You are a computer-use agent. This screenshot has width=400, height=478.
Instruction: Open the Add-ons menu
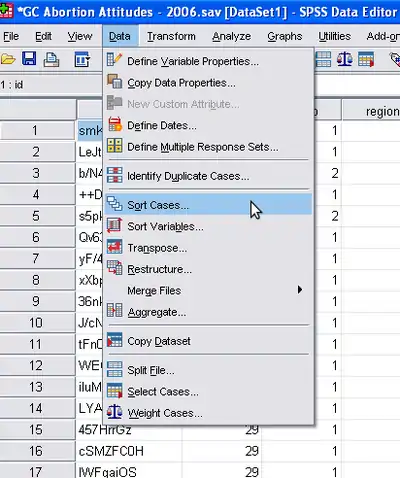tap(383, 36)
